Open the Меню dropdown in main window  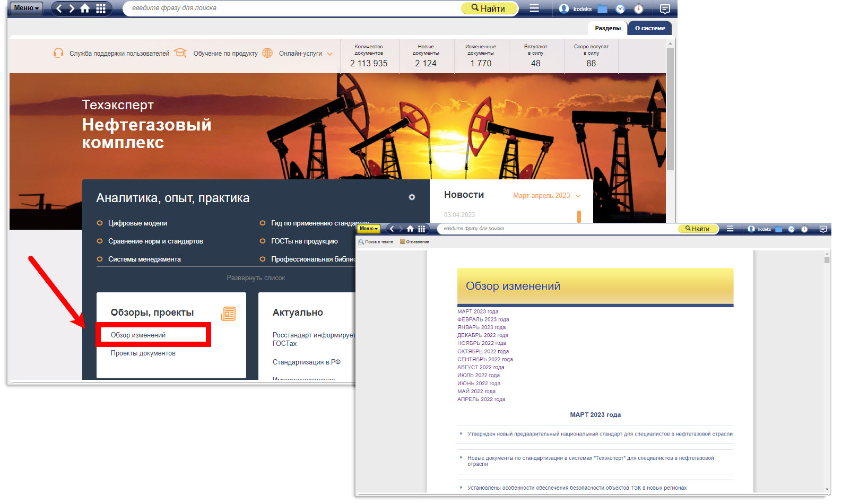(27, 8)
